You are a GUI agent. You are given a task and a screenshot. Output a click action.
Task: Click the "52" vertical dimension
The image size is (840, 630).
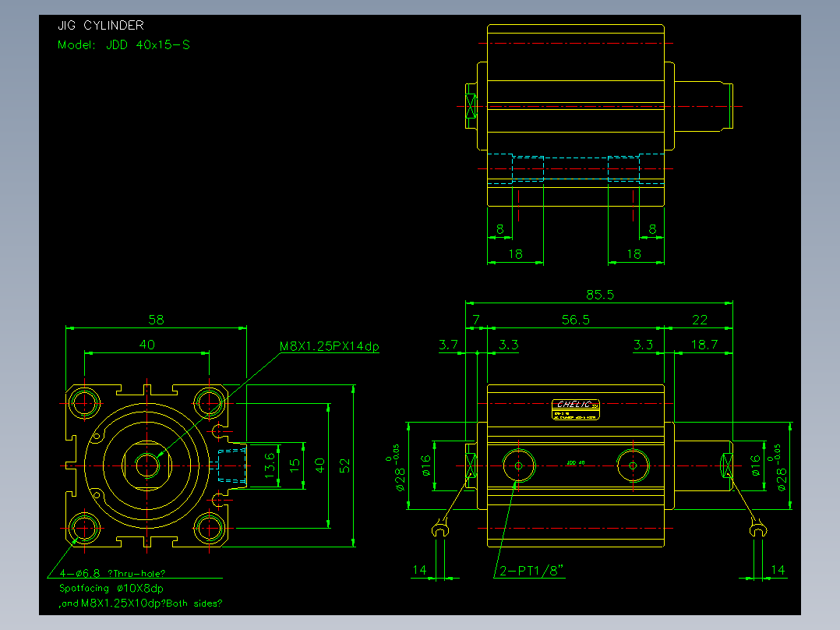(344, 465)
